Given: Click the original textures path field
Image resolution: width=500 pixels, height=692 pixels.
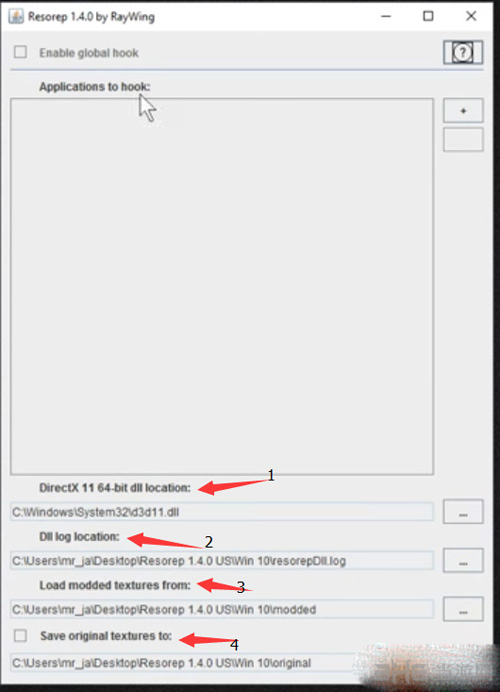Looking at the screenshot, I should click(222, 663).
